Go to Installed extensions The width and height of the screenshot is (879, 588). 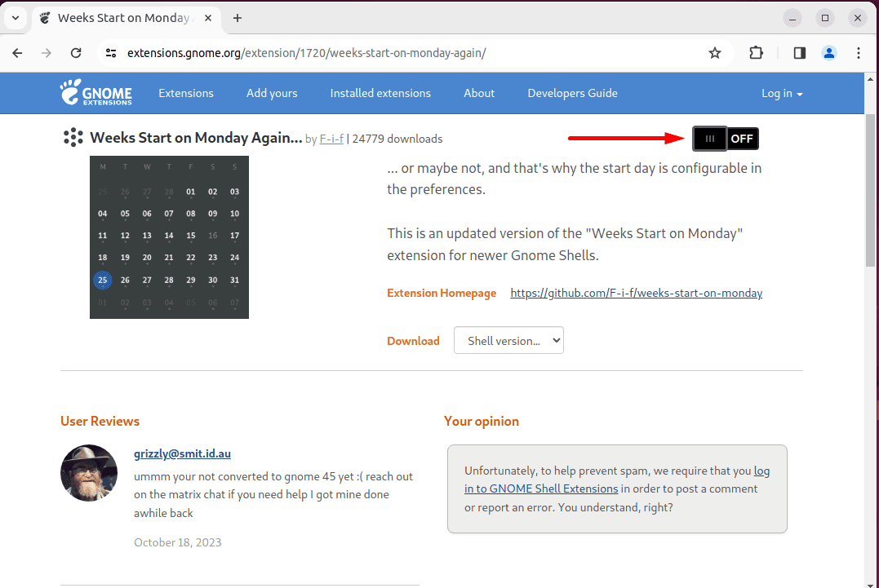380,94
